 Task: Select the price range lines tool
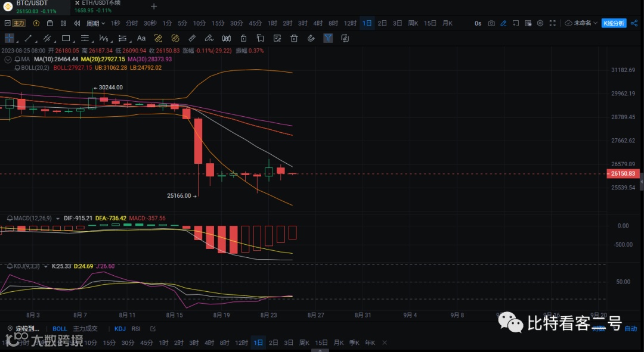pyautogui.click(x=122, y=39)
